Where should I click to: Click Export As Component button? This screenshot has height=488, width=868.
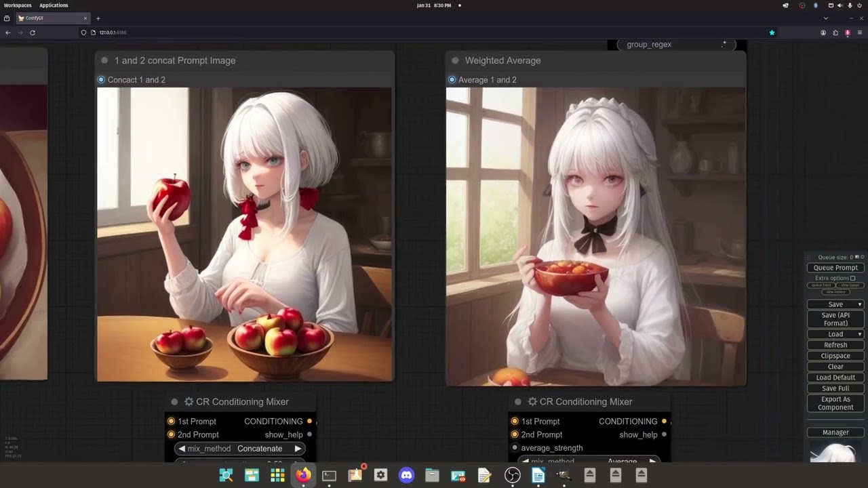click(x=835, y=403)
